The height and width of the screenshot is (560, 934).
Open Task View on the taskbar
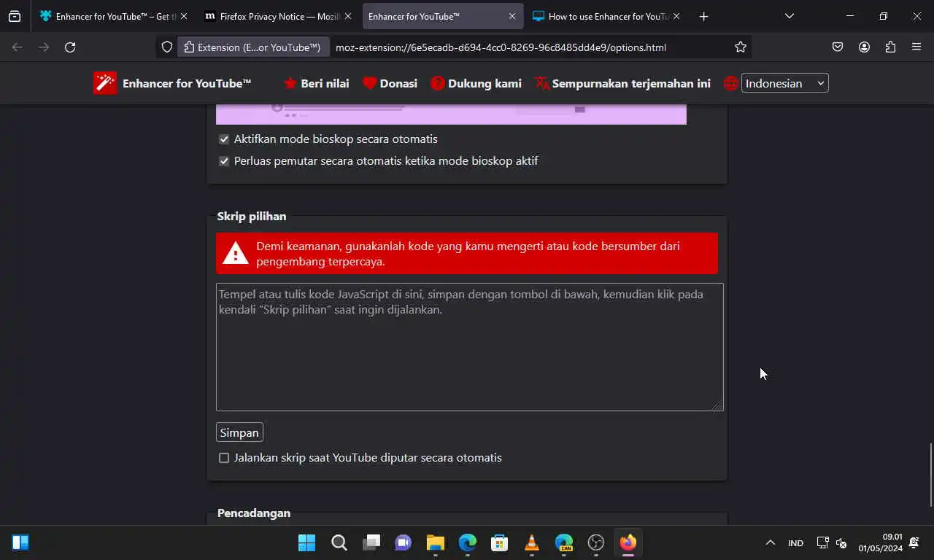[371, 542]
